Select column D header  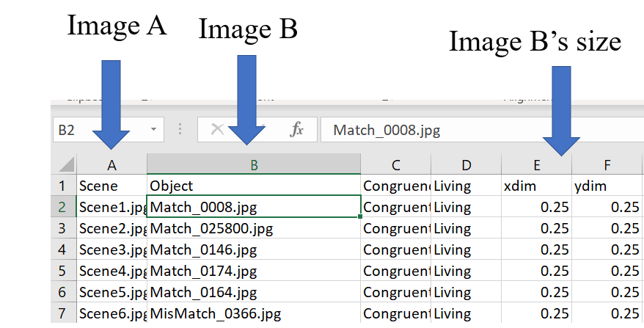[466, 165]
